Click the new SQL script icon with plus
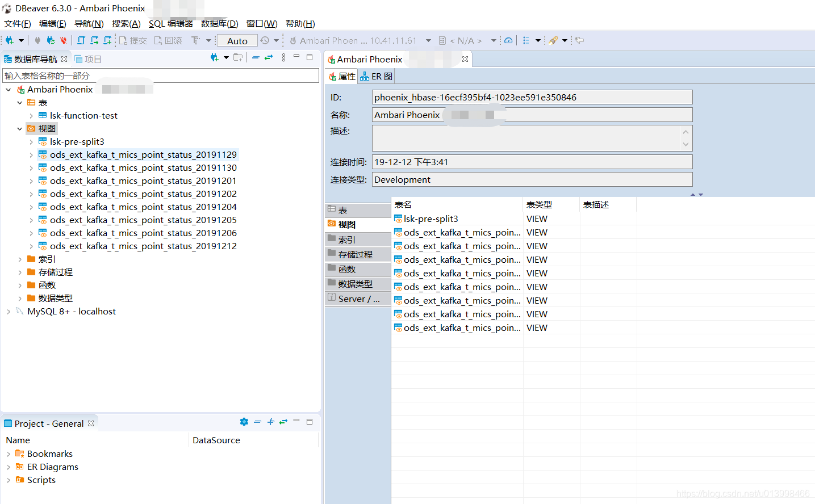The height and width of the screenshot is (504, 815). click(x=107, y=40)
